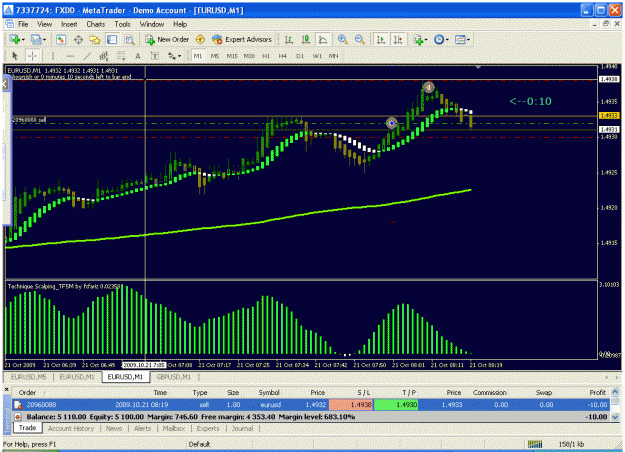
Task: Open the Insert menu
Action: pos(69,24)
